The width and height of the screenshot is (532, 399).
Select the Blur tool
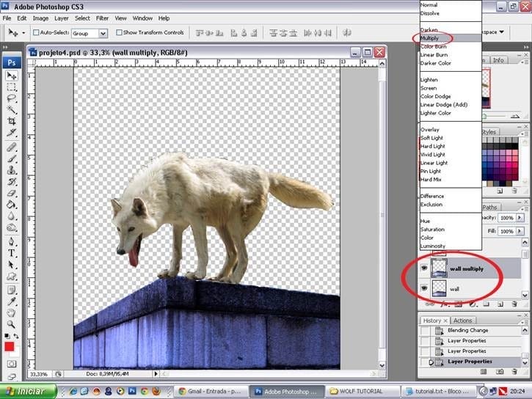[x=12, y=216]
